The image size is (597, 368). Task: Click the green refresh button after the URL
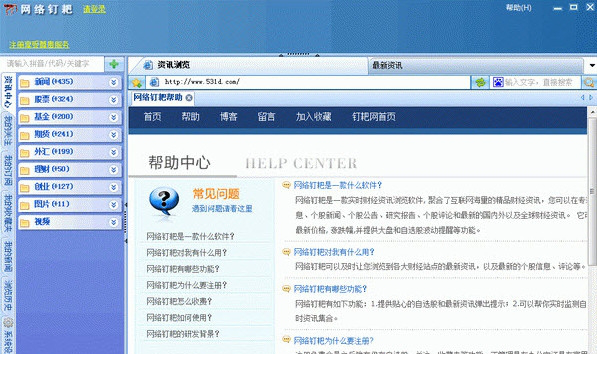point(480,82)
